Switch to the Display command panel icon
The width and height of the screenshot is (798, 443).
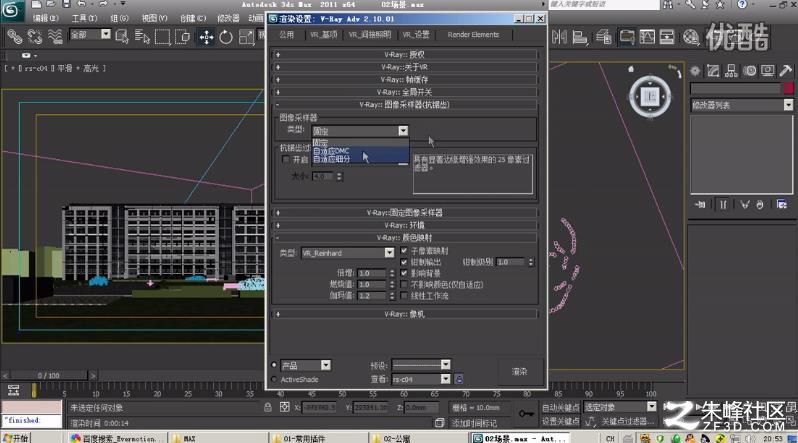pyautogui.click(x=767, y=71)
